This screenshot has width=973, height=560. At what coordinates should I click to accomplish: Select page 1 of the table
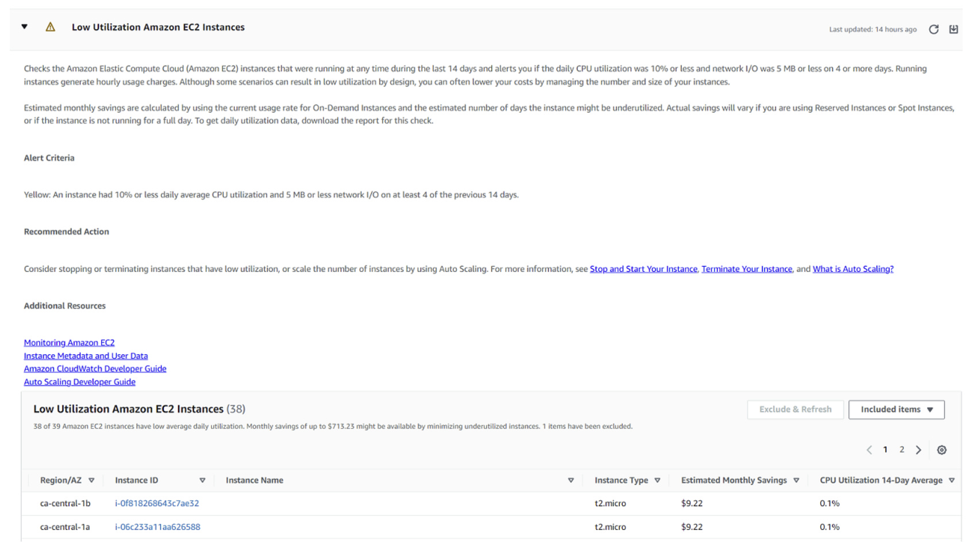click(885, 450)
